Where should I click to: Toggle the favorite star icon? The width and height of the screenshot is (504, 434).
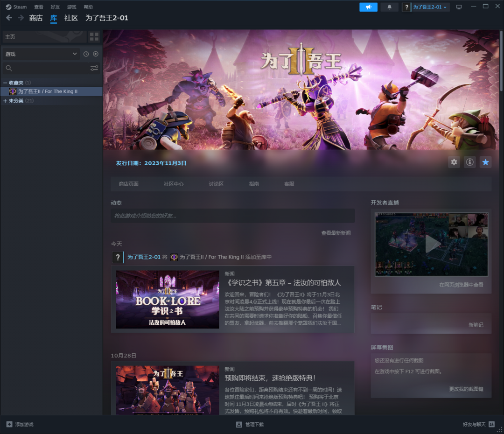point(485,162)
